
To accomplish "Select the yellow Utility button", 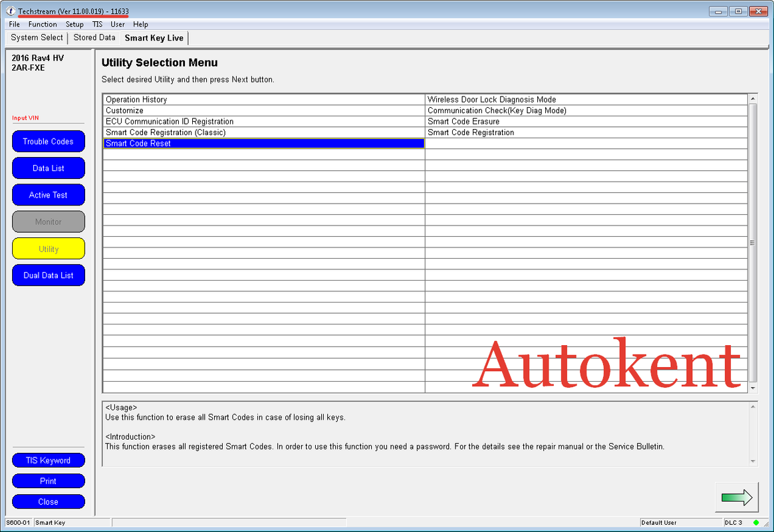I will point(49,249).
